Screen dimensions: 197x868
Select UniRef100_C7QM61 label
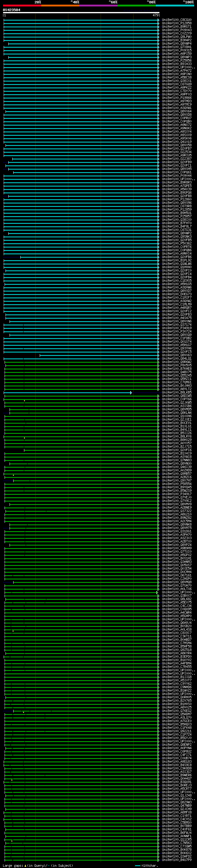pyautogui.click(x=176, y=382)
